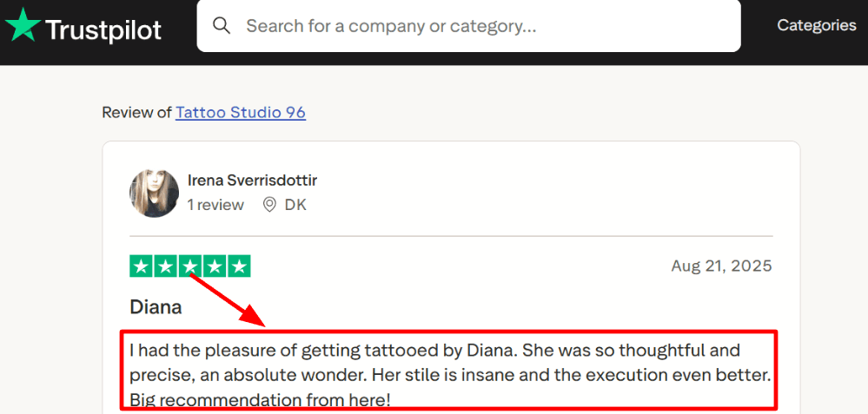Screen dimensions: 868x414
Task: Open the Tattoo Studio 96 link
Action: [241, 112]
